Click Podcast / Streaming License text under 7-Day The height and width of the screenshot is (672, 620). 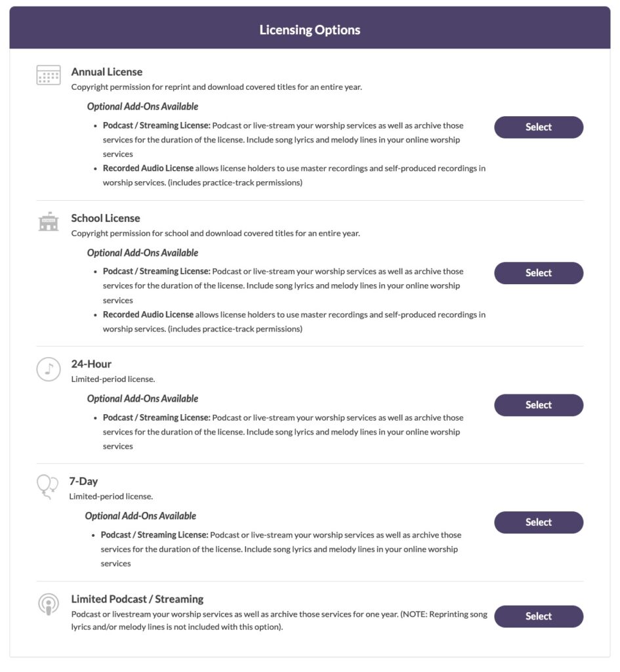(x=155, y=535)
